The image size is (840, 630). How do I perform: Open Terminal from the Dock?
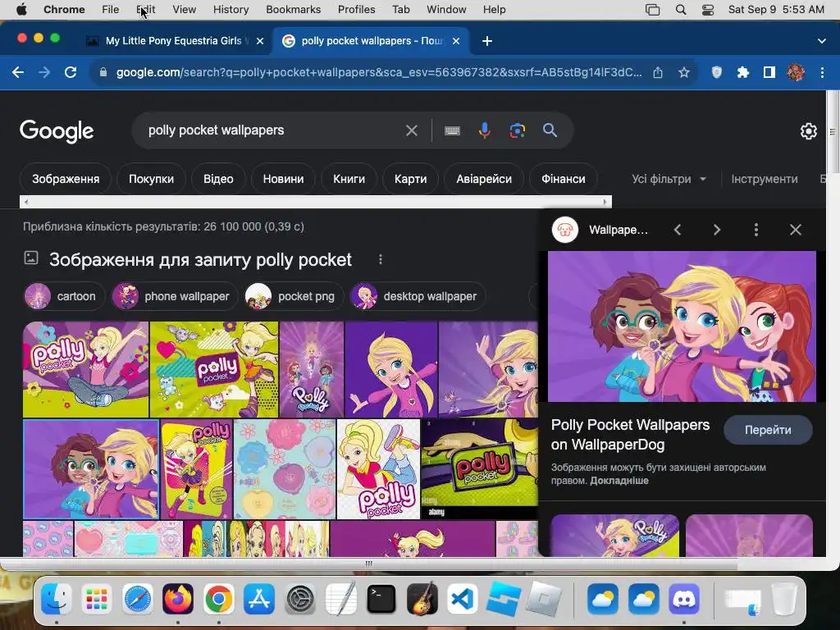[x=381, y=599]
